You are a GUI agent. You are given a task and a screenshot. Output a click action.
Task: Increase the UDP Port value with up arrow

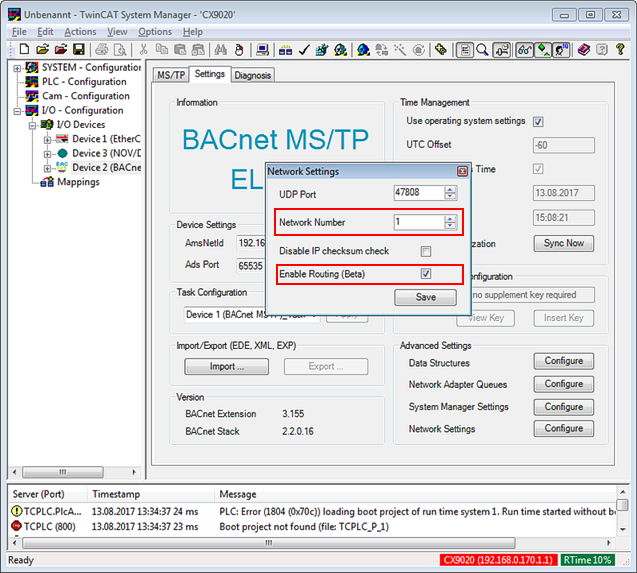click(450, 189)
